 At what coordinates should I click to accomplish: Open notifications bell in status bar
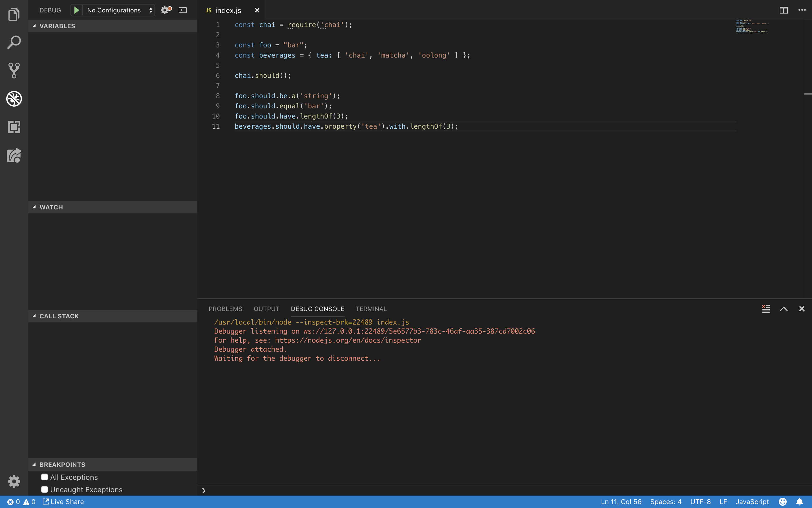[800, 502]
